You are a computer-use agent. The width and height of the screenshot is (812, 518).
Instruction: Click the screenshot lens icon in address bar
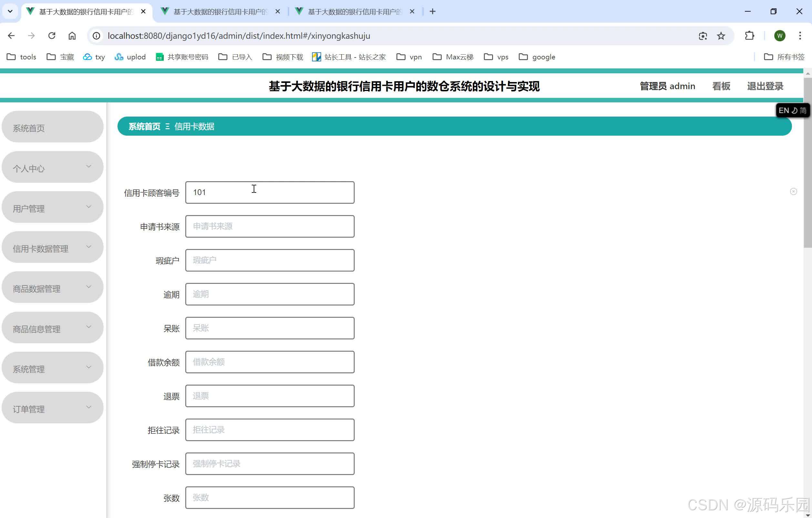[x=703, y=36]
